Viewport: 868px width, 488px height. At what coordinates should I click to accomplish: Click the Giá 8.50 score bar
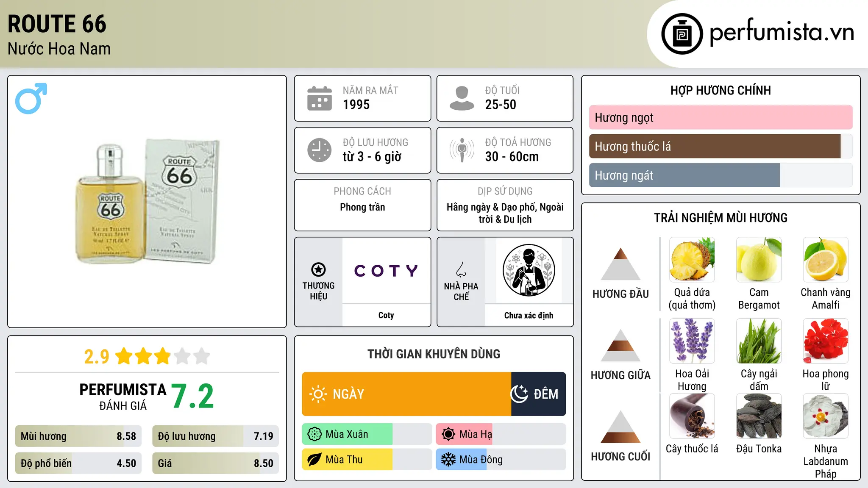215,463
